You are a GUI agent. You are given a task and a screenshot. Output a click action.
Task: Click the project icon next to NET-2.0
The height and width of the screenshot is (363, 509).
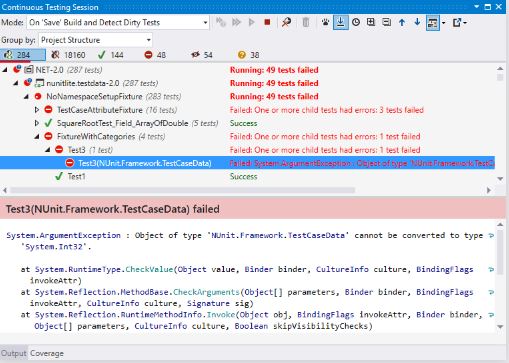[29, 70]
